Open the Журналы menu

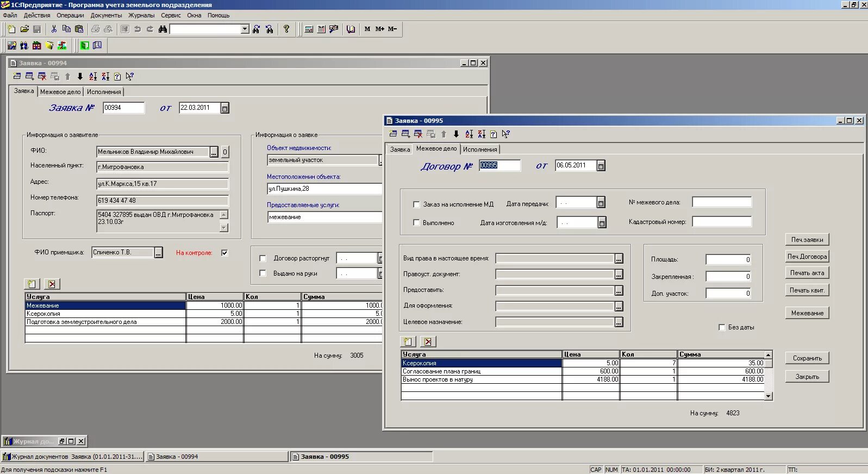coord(141,15)
